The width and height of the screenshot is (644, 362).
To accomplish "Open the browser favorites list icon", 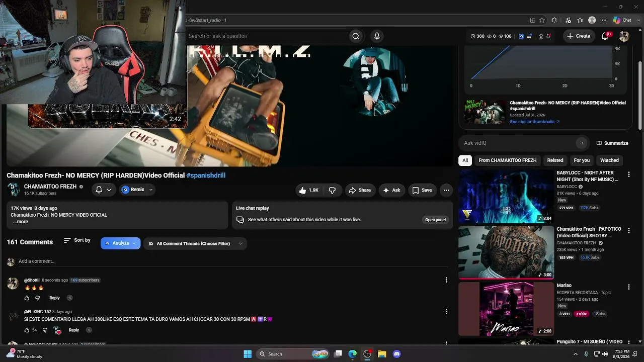I will point(580,20).
